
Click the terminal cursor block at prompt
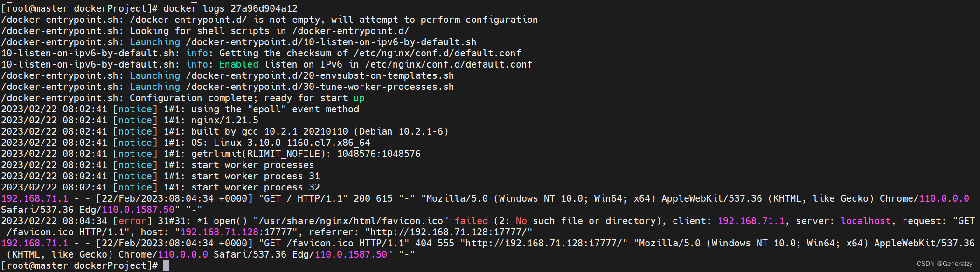(x=166, y=265)
